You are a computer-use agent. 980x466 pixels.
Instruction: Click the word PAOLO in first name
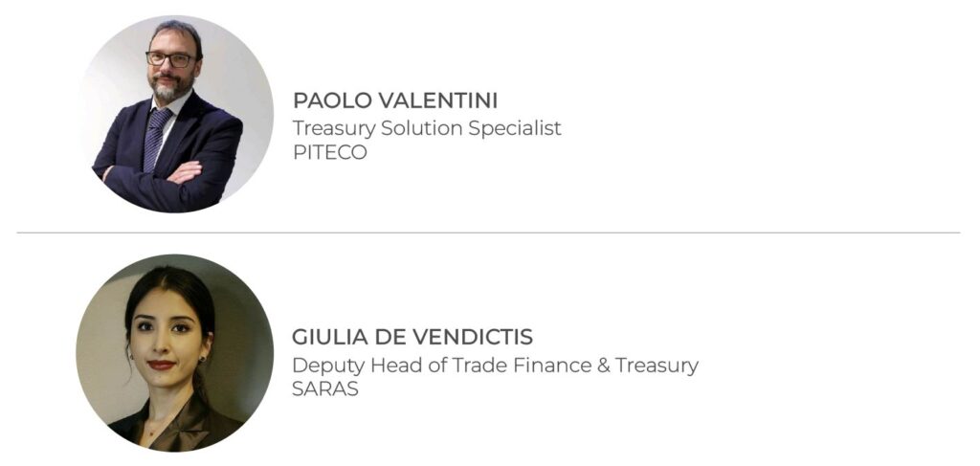click(x=327, y=100)
